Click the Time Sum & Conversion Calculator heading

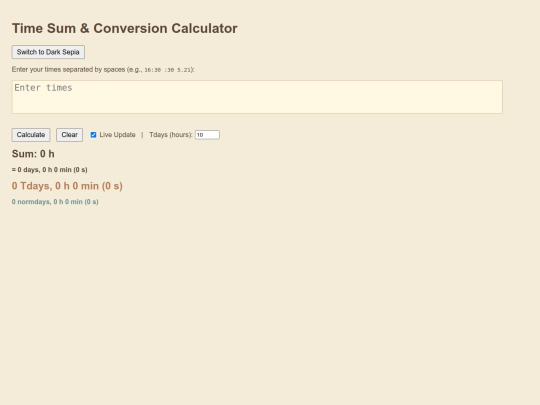click(x=125, y=28)
